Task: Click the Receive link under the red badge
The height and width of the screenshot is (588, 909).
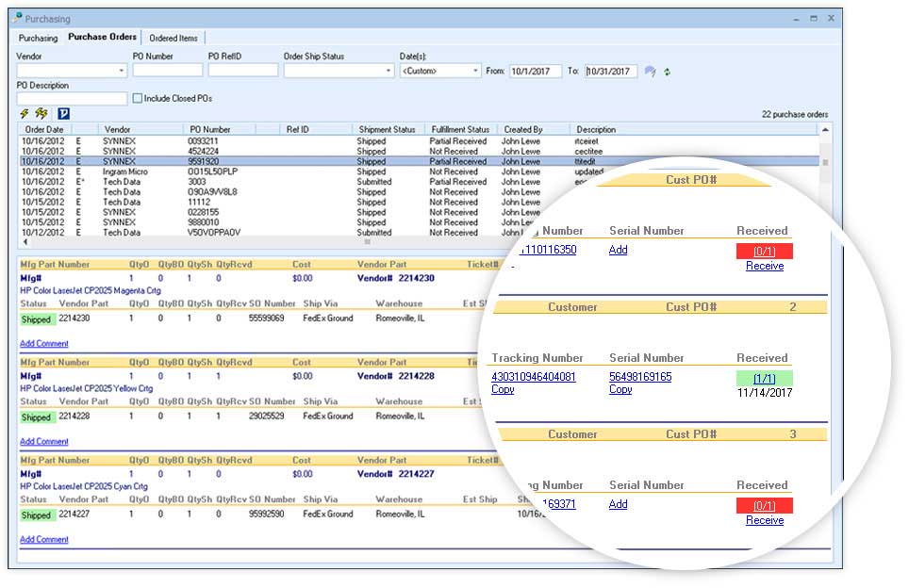Action: coord(764,266)
